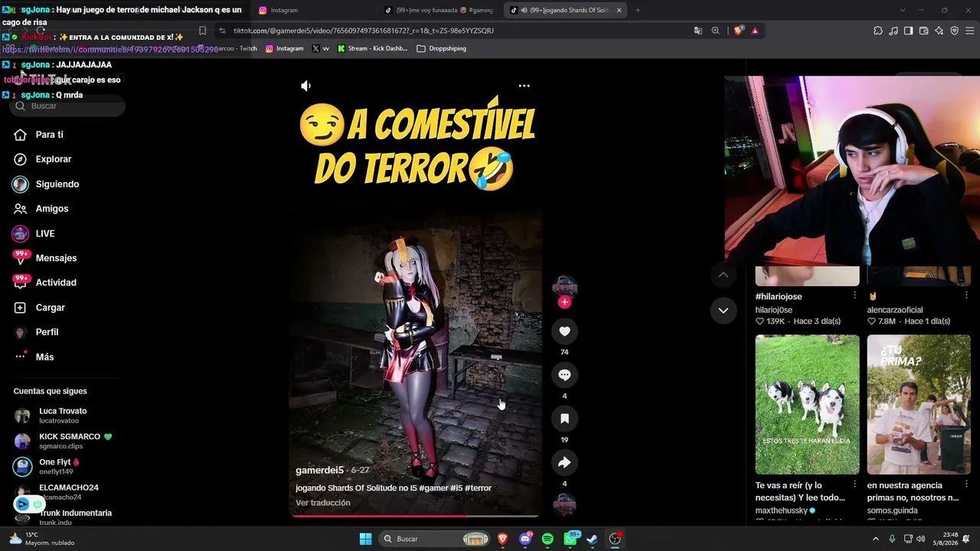Open Discord from the taskbar
Viewport: 980px width, 551px height.
coord(525,539)
